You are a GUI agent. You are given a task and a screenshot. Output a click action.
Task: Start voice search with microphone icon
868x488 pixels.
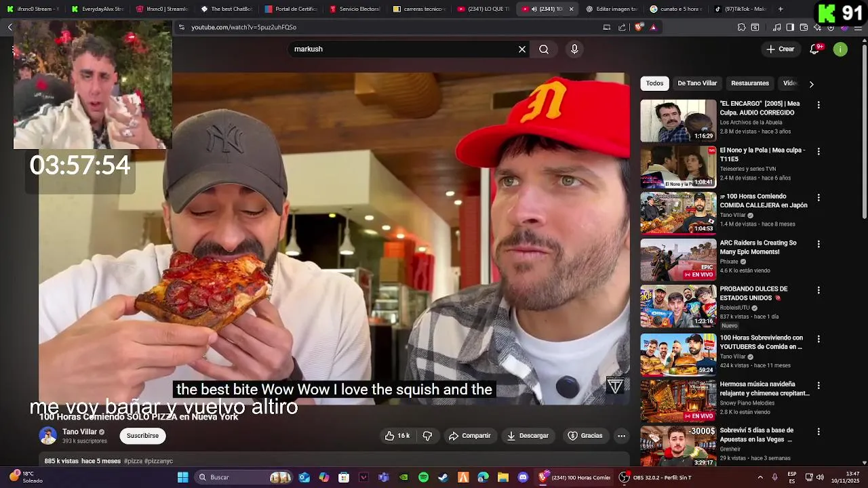pyautogui.click(x=574, y=49)
